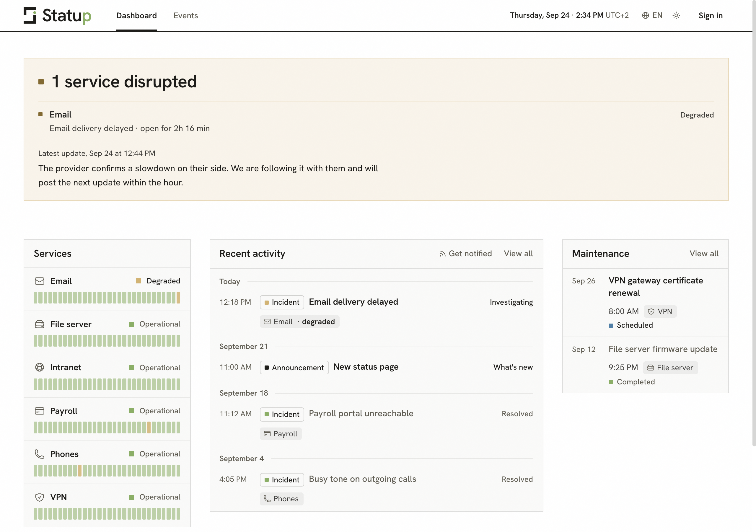Click the Intranet service name

(66, 367)
